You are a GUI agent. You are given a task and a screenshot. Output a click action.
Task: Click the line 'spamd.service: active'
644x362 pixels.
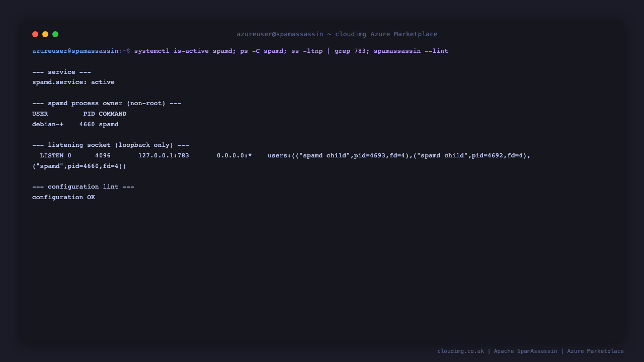73,82
